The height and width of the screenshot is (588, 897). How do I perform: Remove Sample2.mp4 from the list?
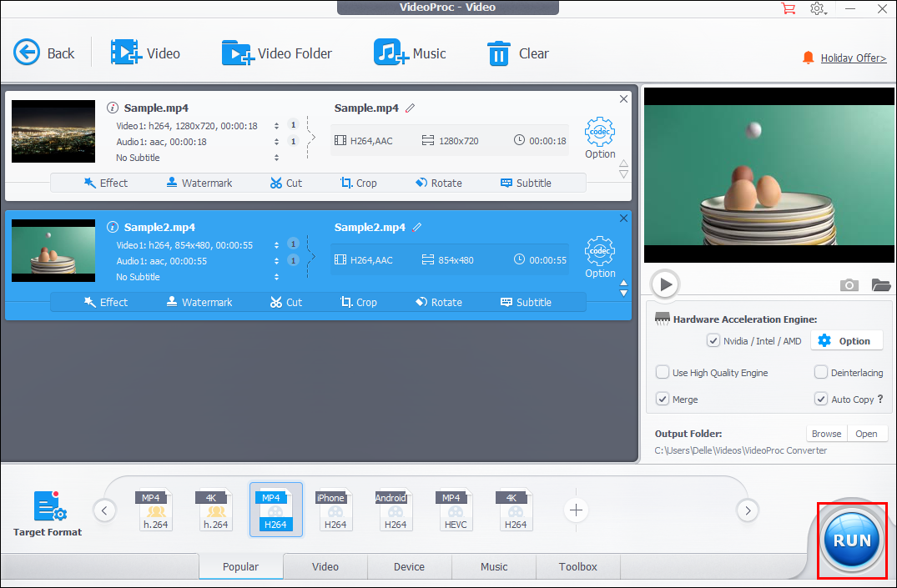point(623,219)
